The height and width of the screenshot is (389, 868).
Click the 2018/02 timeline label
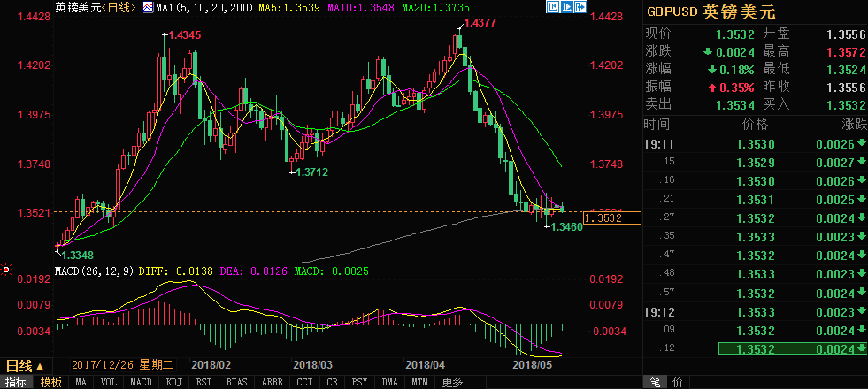pyautogui.click(x=211, y=366)
